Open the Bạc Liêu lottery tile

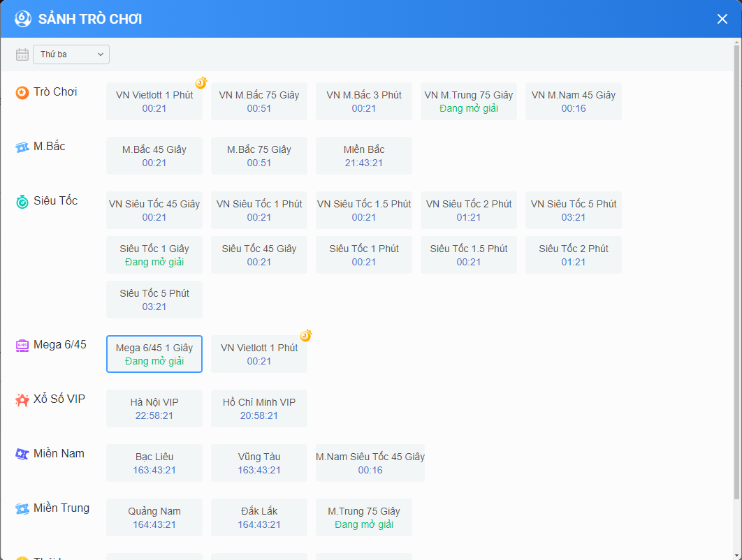tap(154, 463)
